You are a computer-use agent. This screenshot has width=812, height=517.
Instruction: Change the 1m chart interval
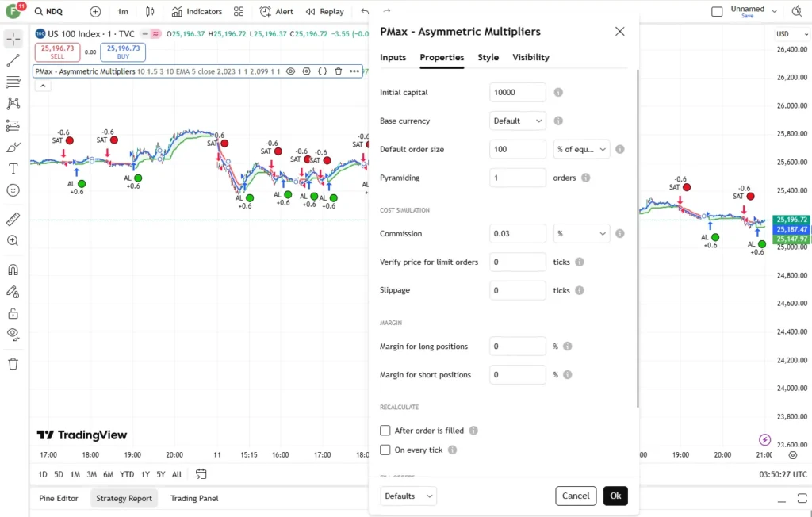(123, 11)
